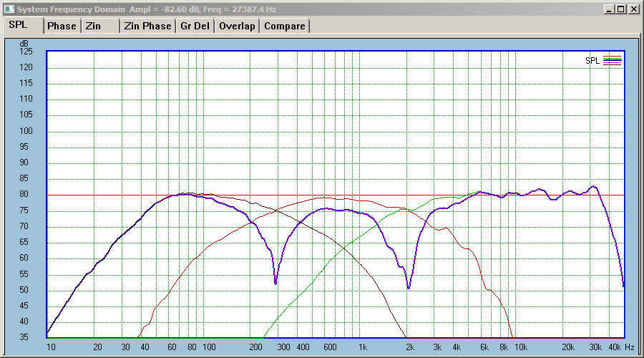Image resolution: width=644 pixels, height=358 pixels.
Task: Click the application icon in the title bar
Action: pos(9,9)
